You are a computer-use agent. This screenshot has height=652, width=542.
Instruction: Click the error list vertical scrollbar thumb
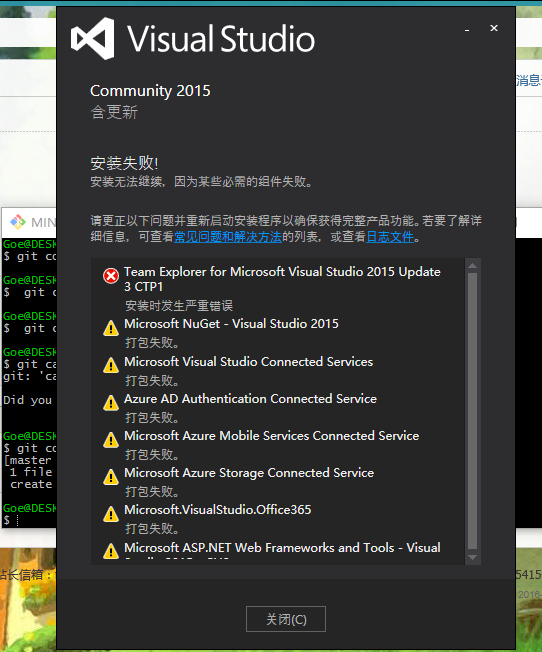coord(472,411)
